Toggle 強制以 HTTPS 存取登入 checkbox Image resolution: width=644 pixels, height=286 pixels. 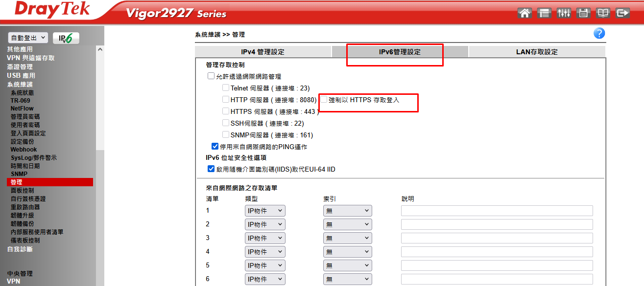tap(324, 100)
